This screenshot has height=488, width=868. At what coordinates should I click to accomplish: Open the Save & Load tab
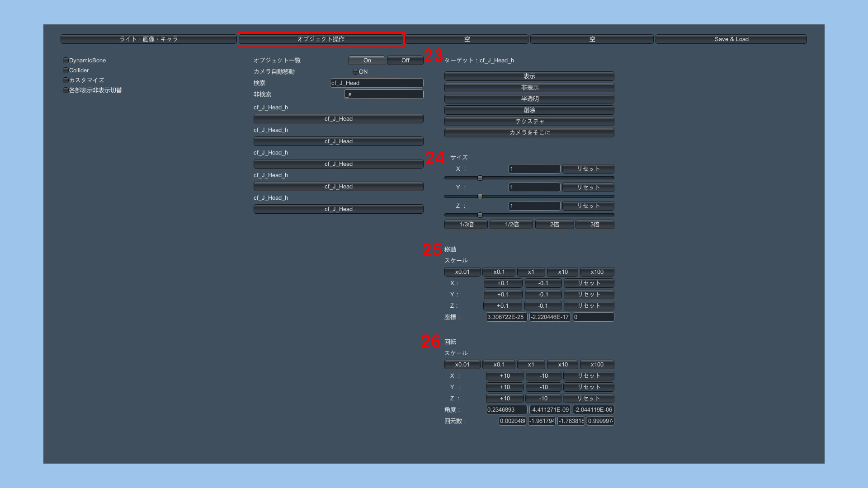point(731,39)
